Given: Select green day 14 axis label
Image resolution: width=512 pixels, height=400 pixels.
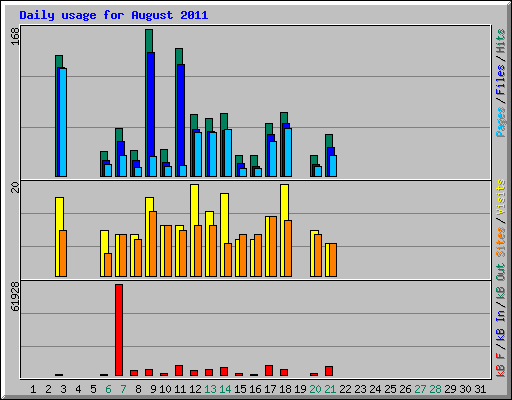Looking at the screenshot, I should [x=225, y=389].
